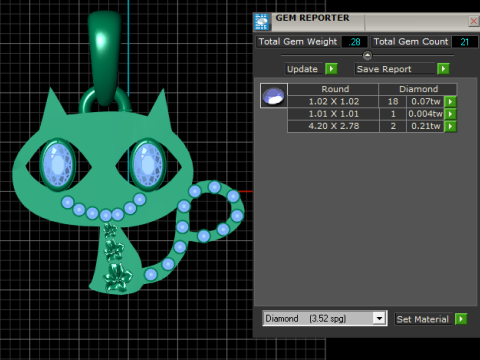480x360 pixels.
Task: Click green arrow on 0.21tw row
Action: coord(451,126)
